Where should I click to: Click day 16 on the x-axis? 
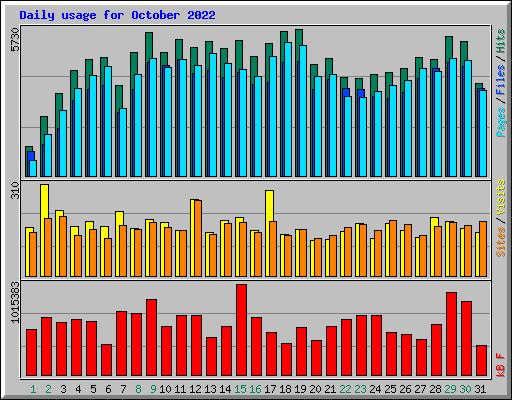pos(255,389)
